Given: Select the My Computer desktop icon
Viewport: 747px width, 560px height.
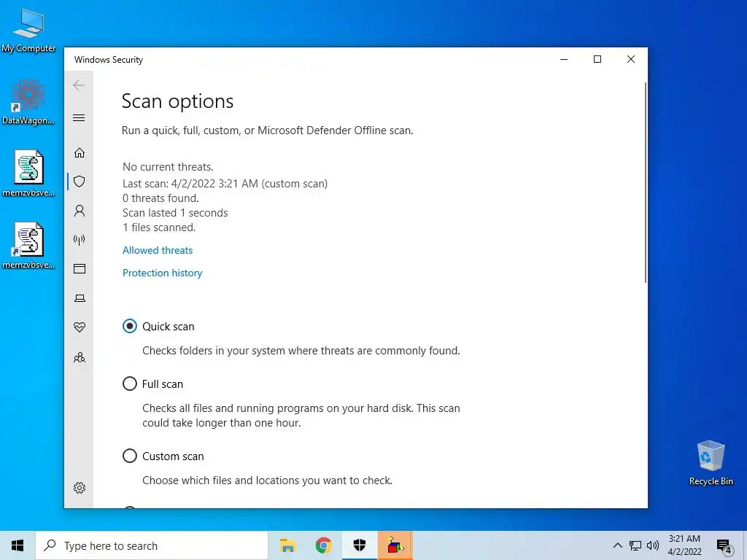Looking at the screenshot, I should [28, 31].
